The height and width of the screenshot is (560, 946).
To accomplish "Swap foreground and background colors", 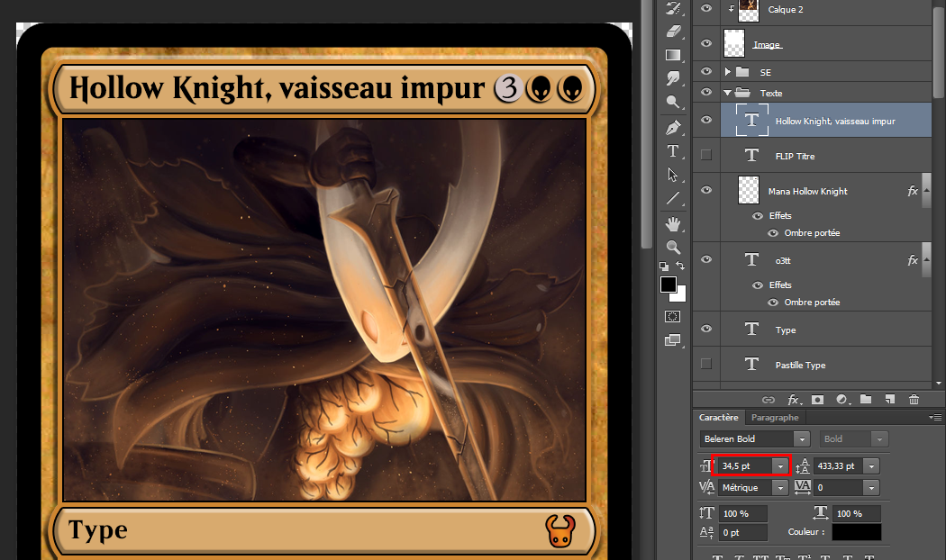I will (x=680, y=266).
